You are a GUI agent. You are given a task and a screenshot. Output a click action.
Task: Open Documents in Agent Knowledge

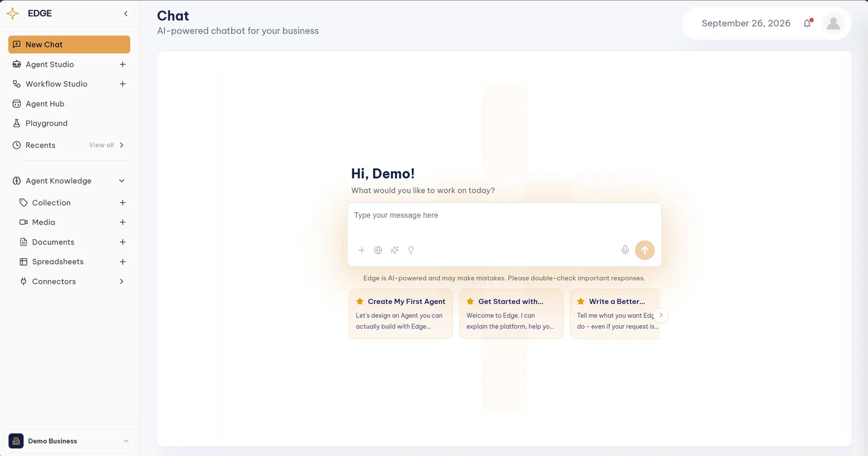pos(53,242)
